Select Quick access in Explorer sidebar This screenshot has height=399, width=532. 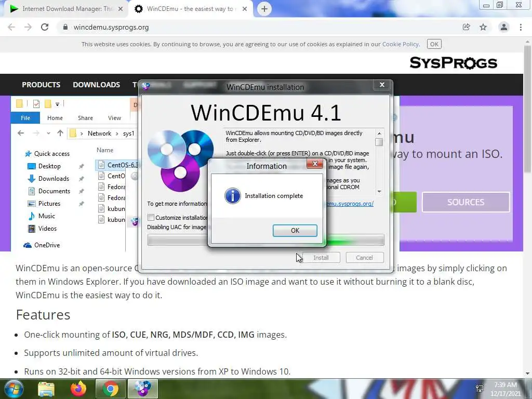(47, 154)
